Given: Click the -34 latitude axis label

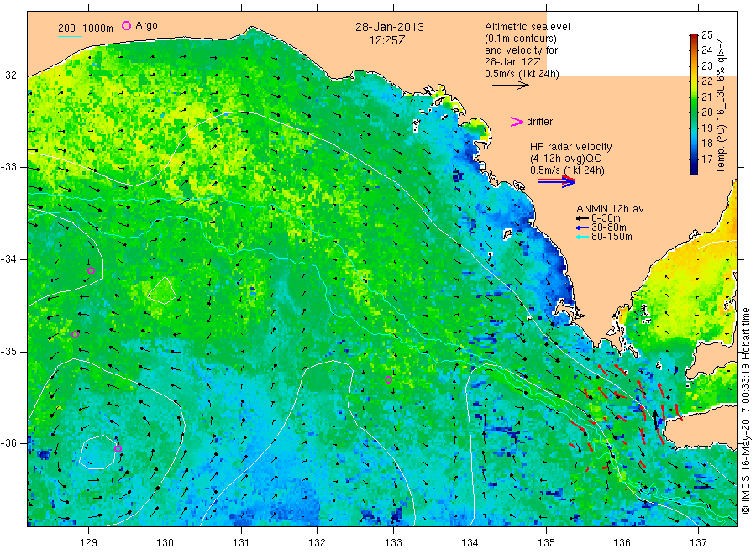Looking at the screenshot, I should click(8, 259).
